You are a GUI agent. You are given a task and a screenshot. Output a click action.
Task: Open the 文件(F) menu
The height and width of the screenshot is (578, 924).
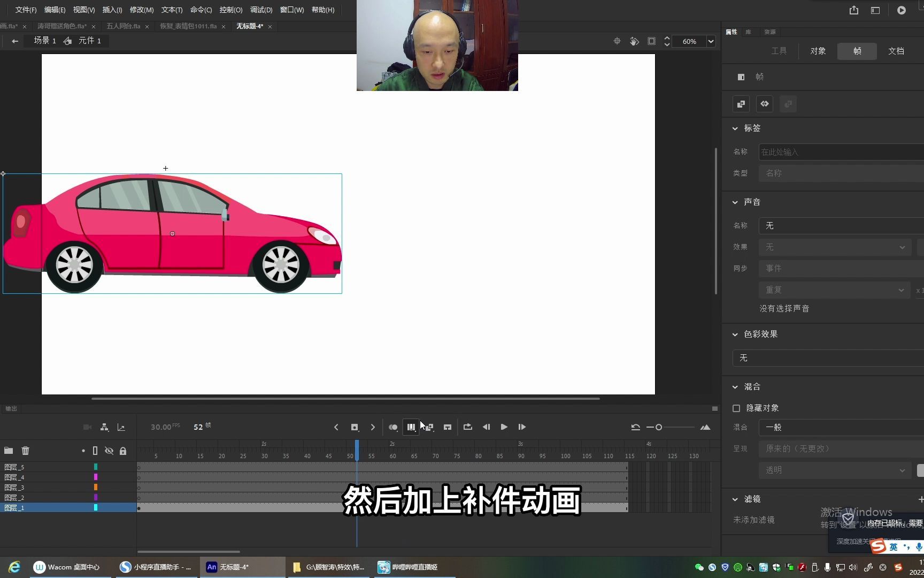(26, 10)
